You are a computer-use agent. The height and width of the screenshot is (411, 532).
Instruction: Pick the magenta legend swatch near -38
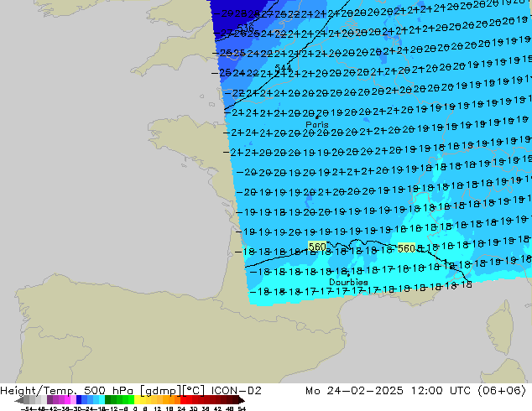(x=67, y=399)
